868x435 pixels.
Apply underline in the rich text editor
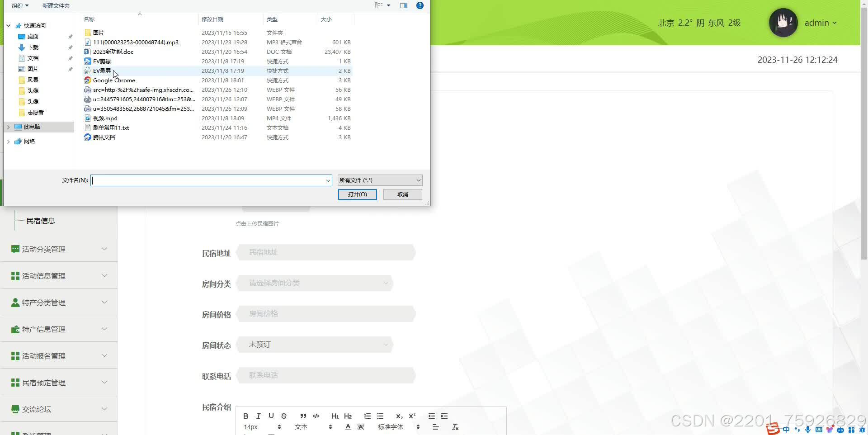271,416
